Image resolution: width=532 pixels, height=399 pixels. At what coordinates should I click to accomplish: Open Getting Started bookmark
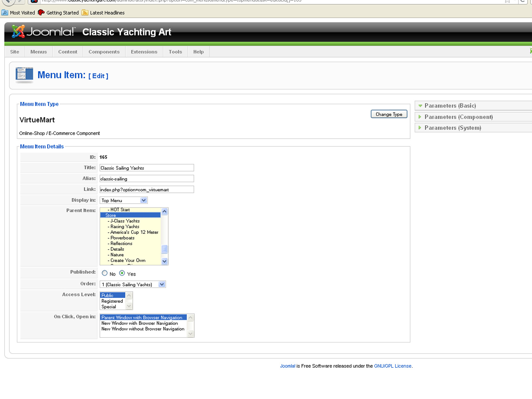(x=59, y=13)
